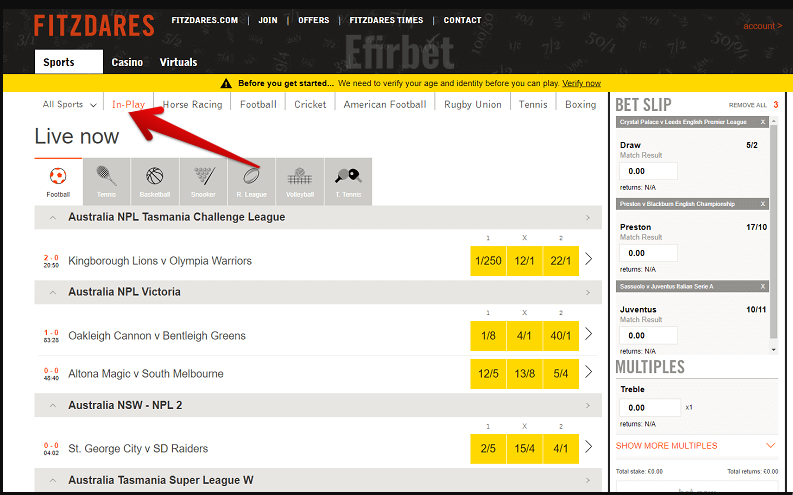This screenshot has height=495, width=793.
Task: Click the bet slip scroll down arrow
Action: (x=773, y=350)
